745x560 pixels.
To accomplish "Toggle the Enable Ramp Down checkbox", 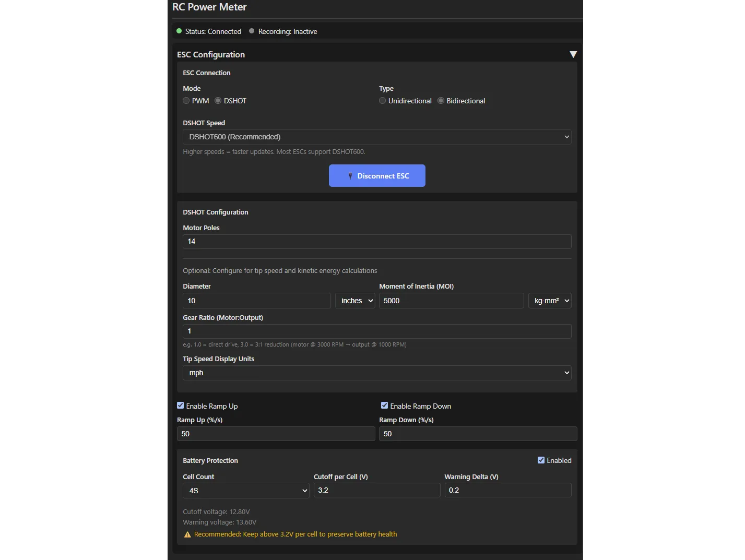I will [385, 406].
